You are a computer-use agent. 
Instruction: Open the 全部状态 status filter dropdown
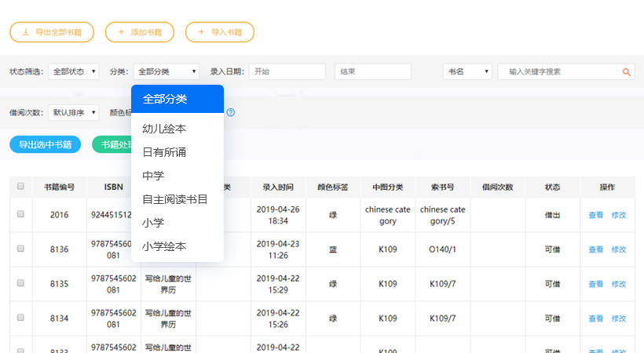tap(74, 71)
